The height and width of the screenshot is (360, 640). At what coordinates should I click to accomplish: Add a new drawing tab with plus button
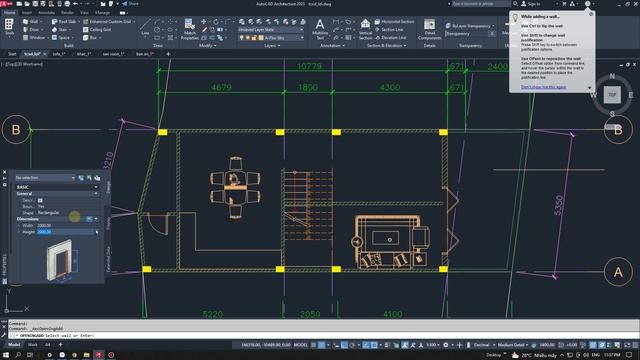168,54
